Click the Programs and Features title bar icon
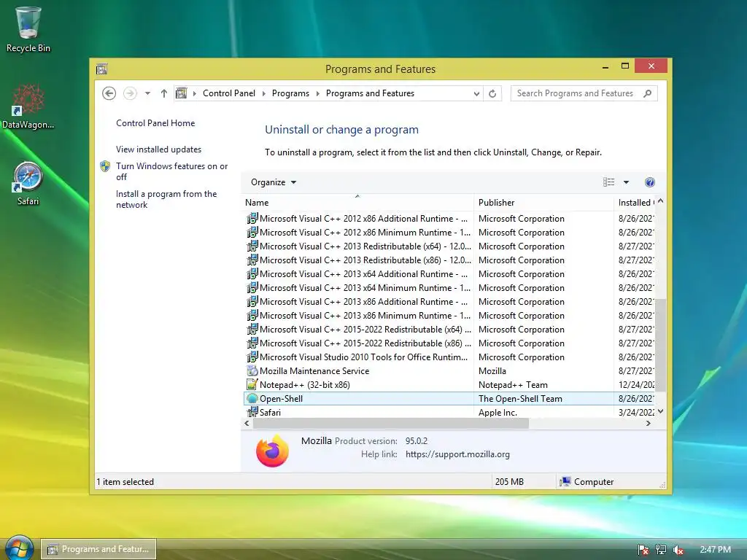This screenshot has height=560, width=747. coord(101,69)
